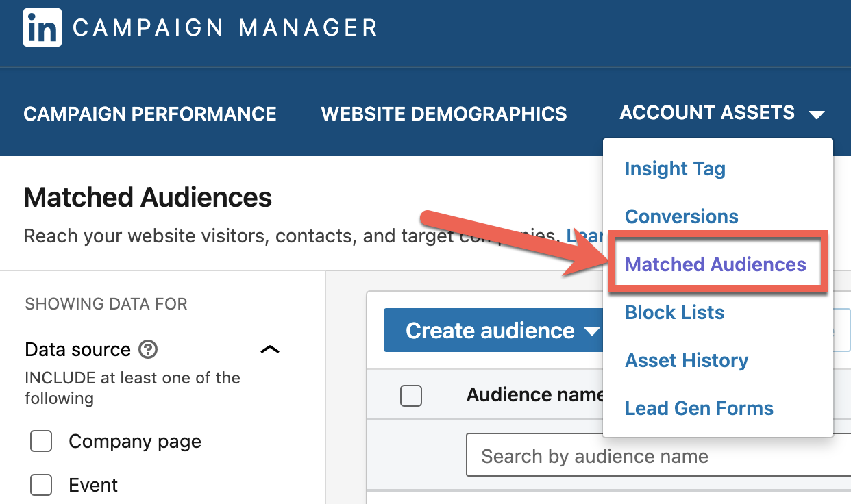Viewport: 851px width, 504px height.
Task: Open Lead Gen Forms menu item
Action: (x=699, y=409)
